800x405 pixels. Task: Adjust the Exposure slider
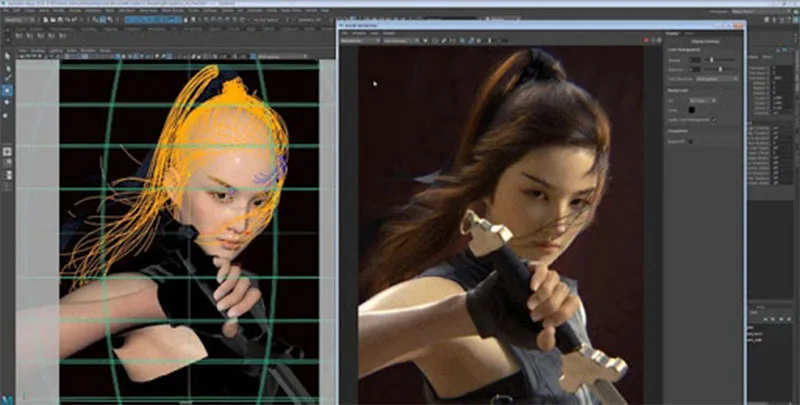click(720, 69)
